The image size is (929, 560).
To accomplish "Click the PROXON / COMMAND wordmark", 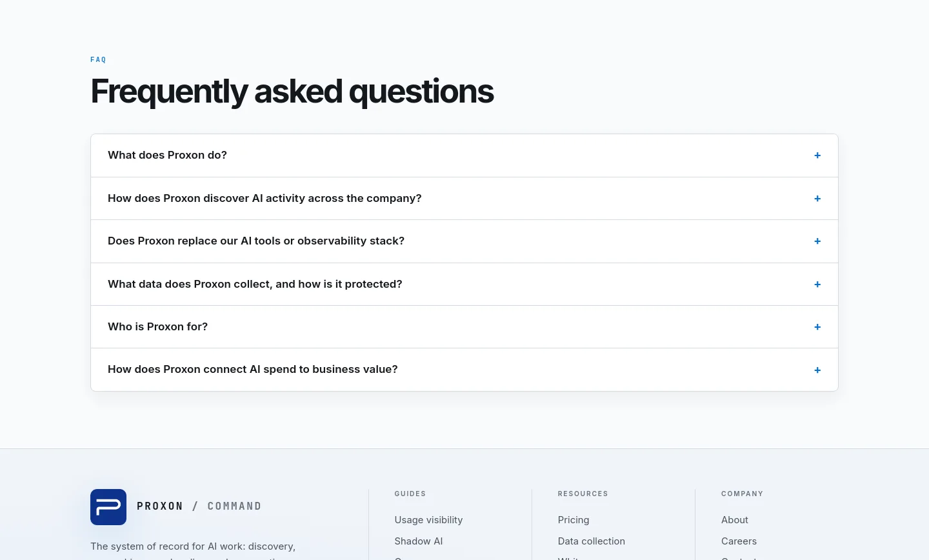I will (199, 506).
